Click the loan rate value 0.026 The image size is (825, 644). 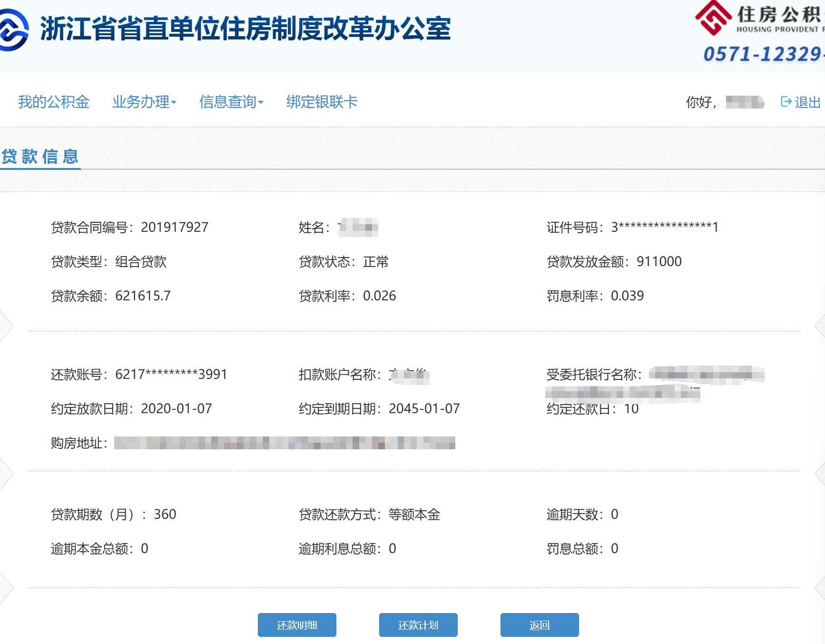380,296
